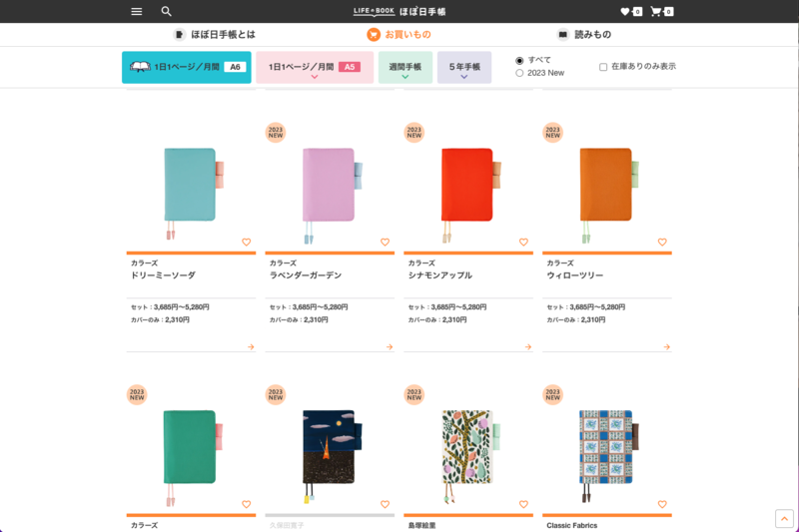
Task: Click heart icon on ラベンダーガーデン
Action: click(x=385, y=242)
